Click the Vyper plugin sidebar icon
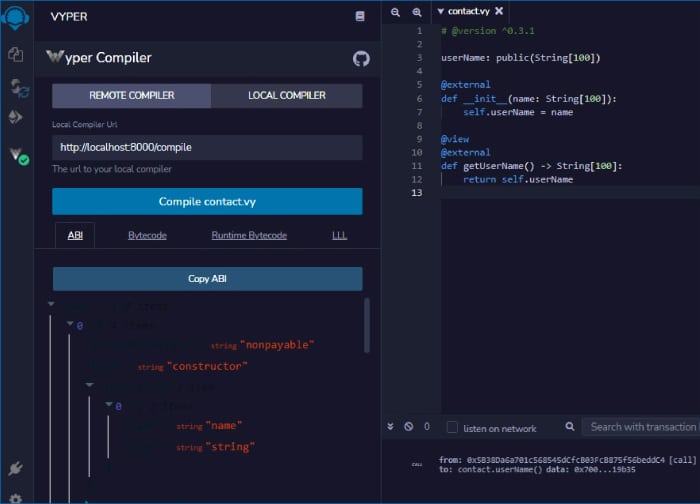 point(17,155)
